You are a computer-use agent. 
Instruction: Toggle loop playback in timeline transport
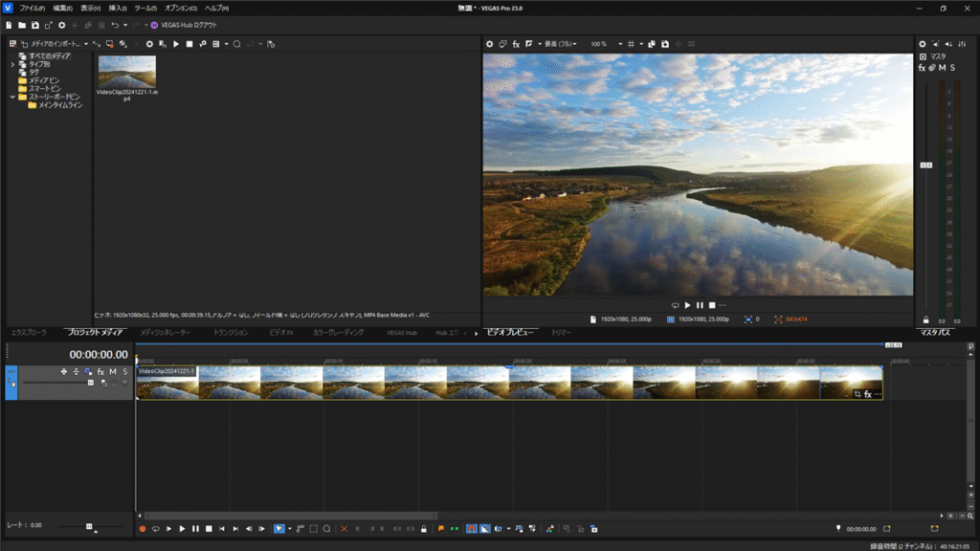click(155, 528)
